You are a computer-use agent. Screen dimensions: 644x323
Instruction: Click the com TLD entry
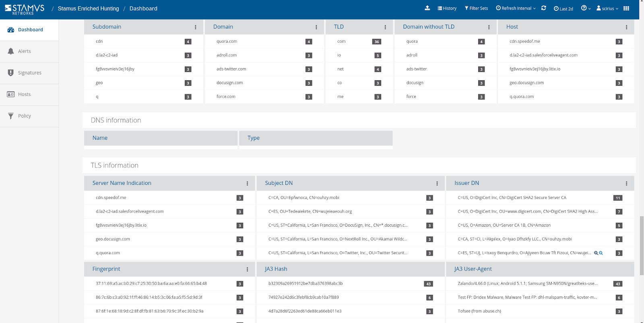(341, 41)
